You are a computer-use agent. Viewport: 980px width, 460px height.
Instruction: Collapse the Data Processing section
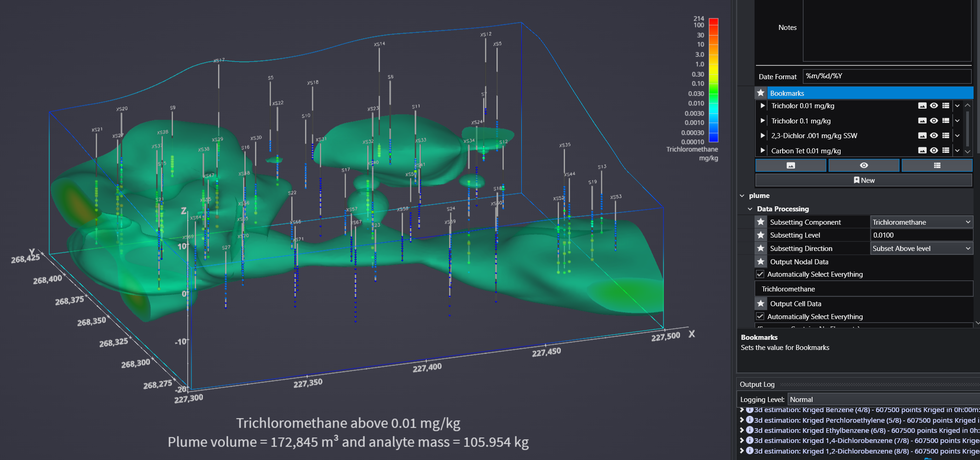(x=750, y=209)
